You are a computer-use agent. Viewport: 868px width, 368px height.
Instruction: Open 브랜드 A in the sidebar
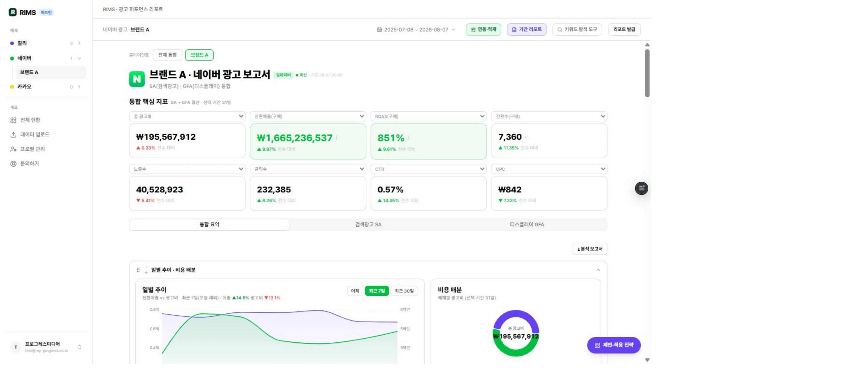(x=51, y=72)
